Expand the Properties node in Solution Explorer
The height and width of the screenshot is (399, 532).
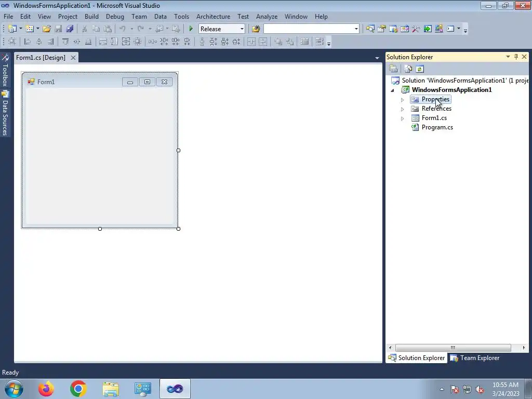coord(403,100)
